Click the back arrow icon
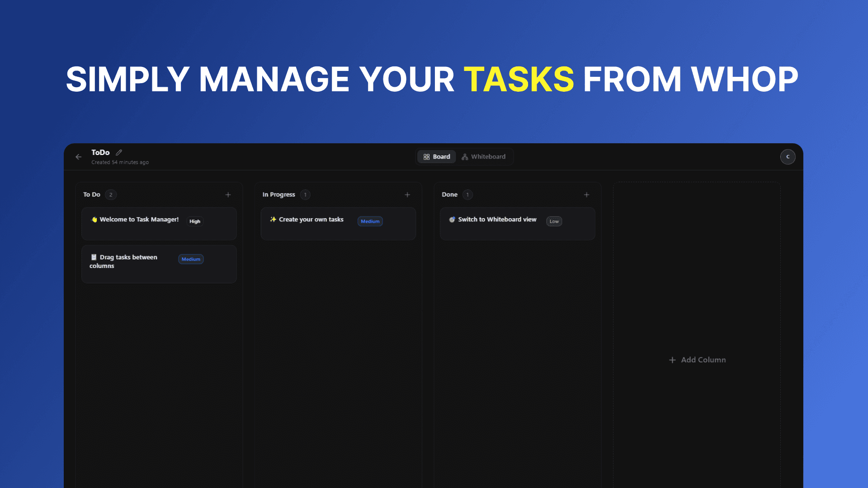The image size is (868, 488). [x=79, y=157]
